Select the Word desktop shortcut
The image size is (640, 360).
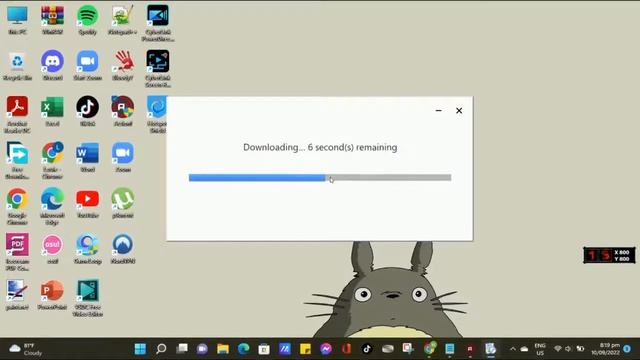[x=87, y=157]
